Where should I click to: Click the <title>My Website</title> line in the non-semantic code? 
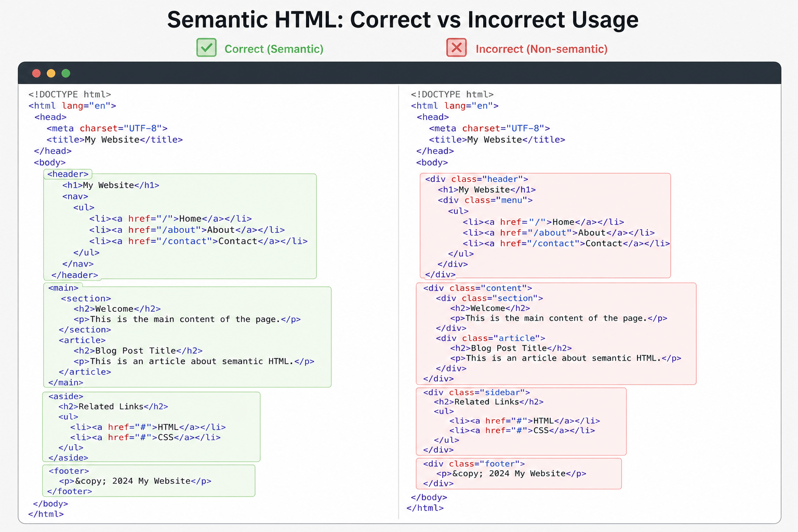497,140
